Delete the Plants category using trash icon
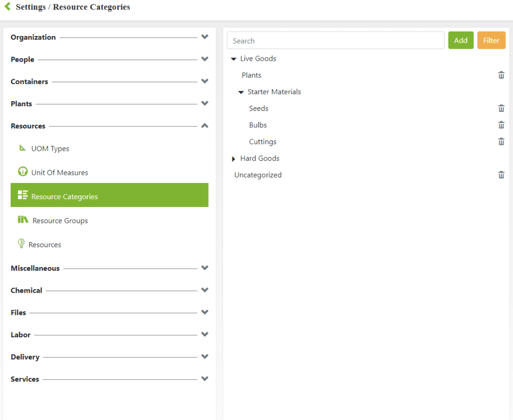 (501, 75)
